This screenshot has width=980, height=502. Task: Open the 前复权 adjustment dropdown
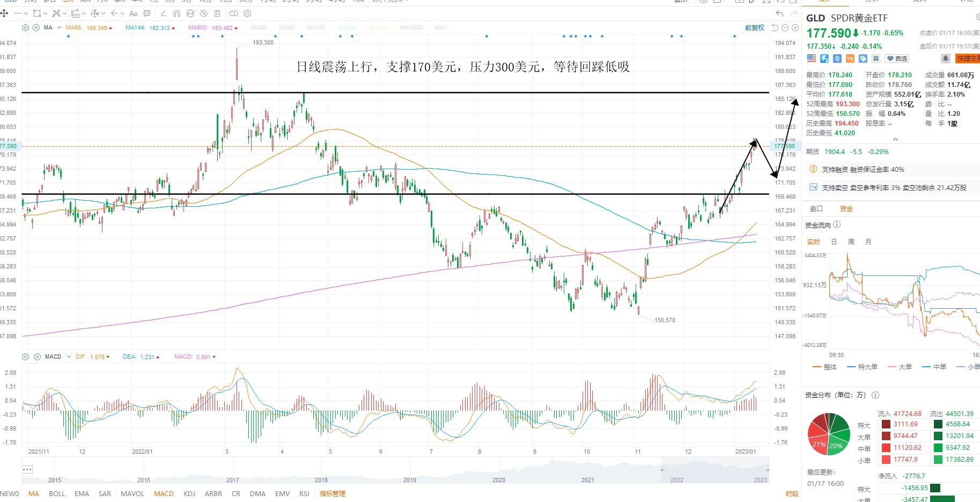[x=755, y=28]
